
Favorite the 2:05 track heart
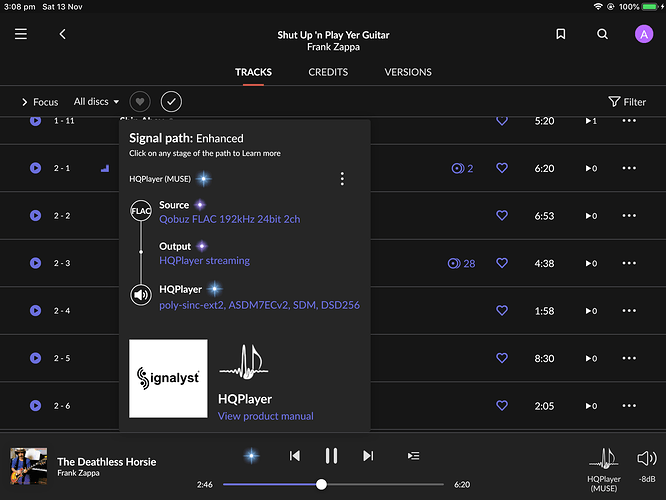[x=502, y=406]
